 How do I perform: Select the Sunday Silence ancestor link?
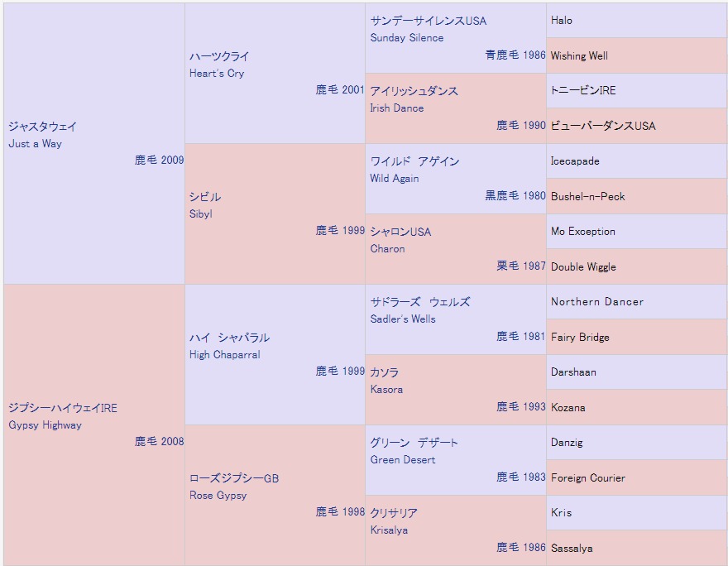(429, 21)
